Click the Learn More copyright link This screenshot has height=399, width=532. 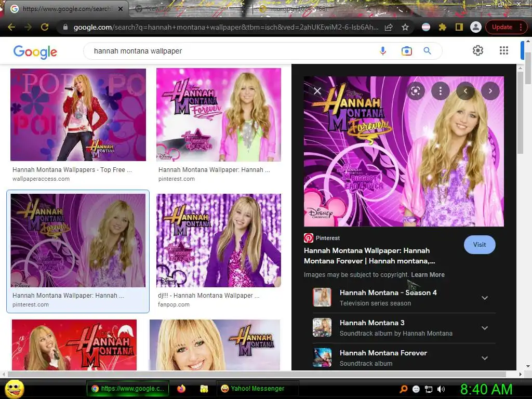click(x=428, y=275)
